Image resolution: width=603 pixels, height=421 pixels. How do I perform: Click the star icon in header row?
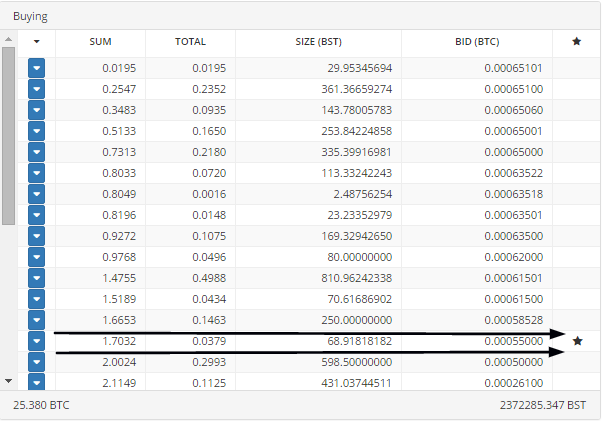pos(576,42)
